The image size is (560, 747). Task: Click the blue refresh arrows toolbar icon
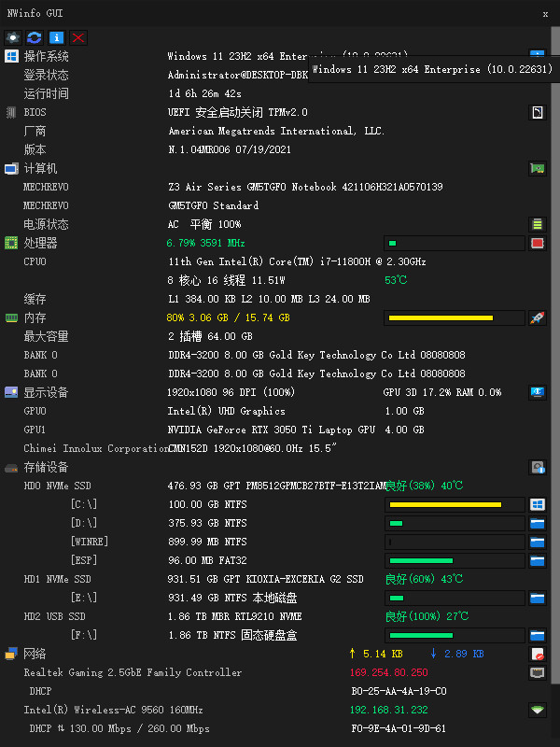(x=35, y=37)
